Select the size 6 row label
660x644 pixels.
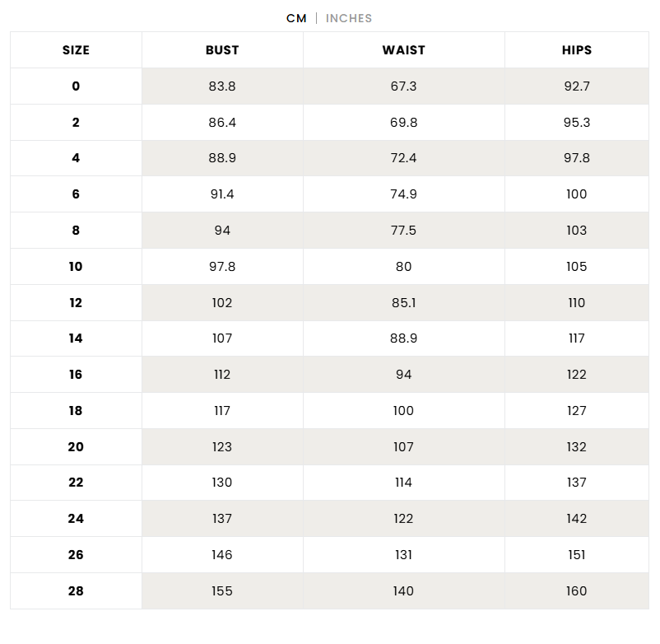(x=76, y=194)
